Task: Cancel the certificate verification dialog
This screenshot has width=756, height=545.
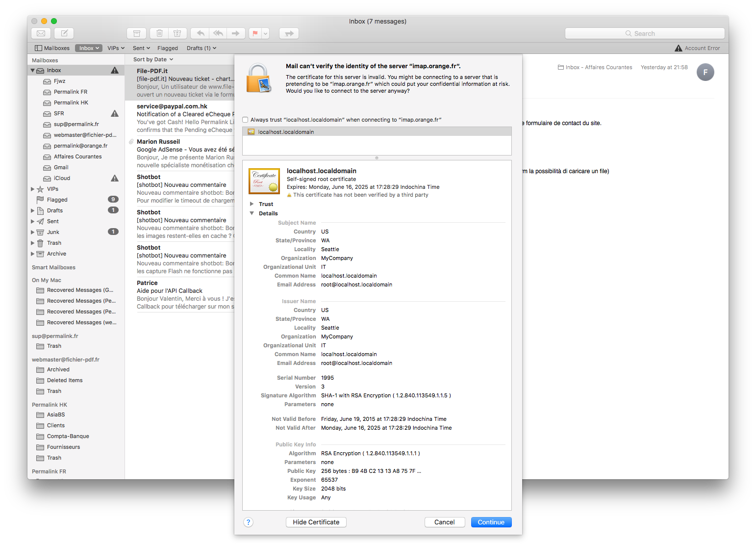Action: (445, 522)
